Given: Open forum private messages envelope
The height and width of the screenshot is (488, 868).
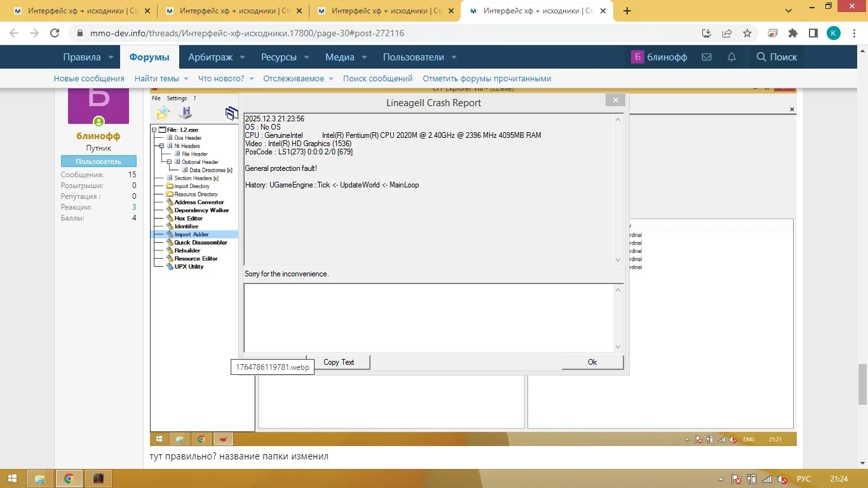Looking at the screenshot, I should click(x=706, y=57).
